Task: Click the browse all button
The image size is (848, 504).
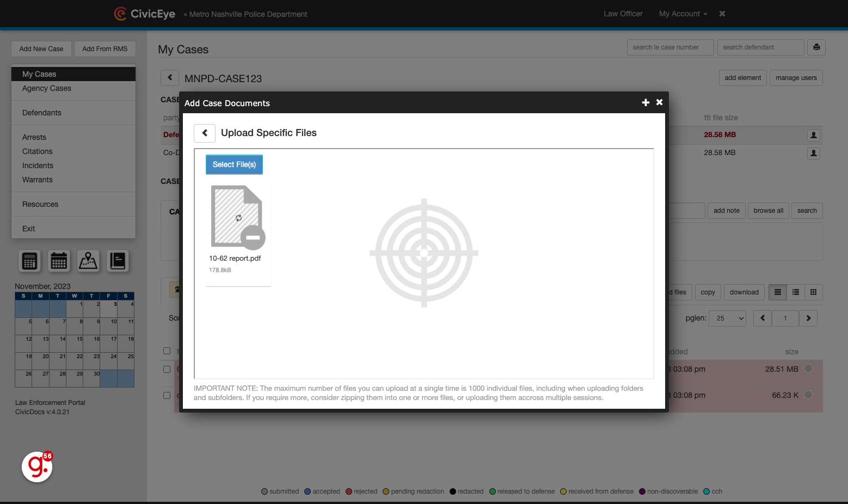Action: 769,211
